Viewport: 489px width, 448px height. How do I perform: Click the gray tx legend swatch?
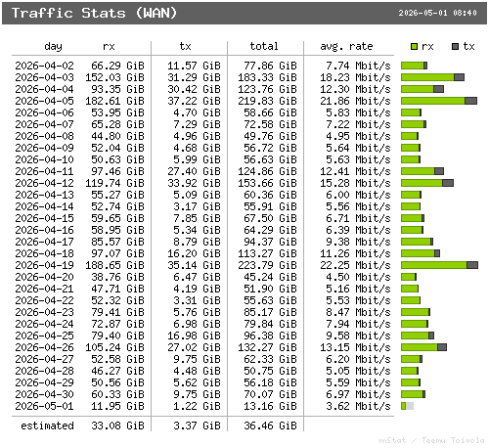pyautogui.click(x=456, y=47)
